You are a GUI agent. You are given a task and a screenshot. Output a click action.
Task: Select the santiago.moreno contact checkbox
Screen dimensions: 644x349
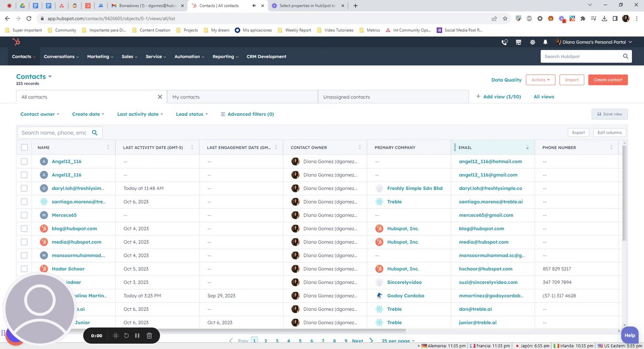point(24,202)
